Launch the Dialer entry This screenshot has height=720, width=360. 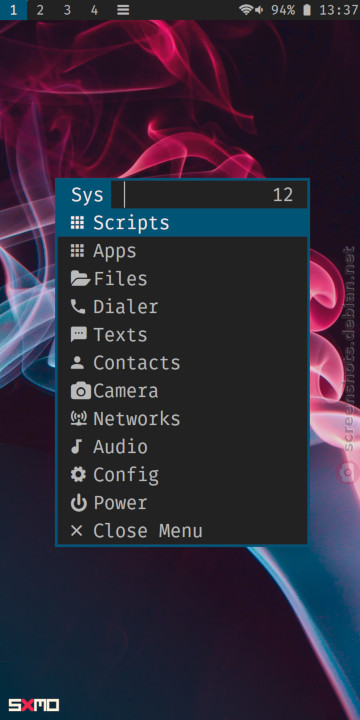pos(182,307)
